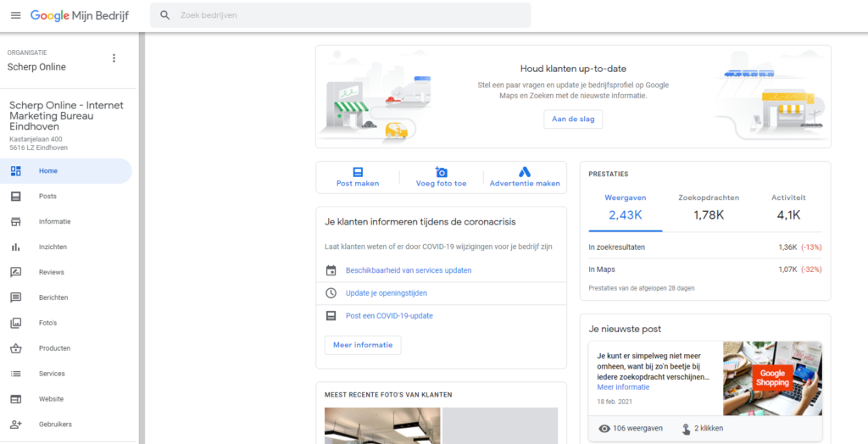The width and height of the screenshot is (868, 444).
Task: Click the sidebar vertical scrollbar
Action: point(142,238)
